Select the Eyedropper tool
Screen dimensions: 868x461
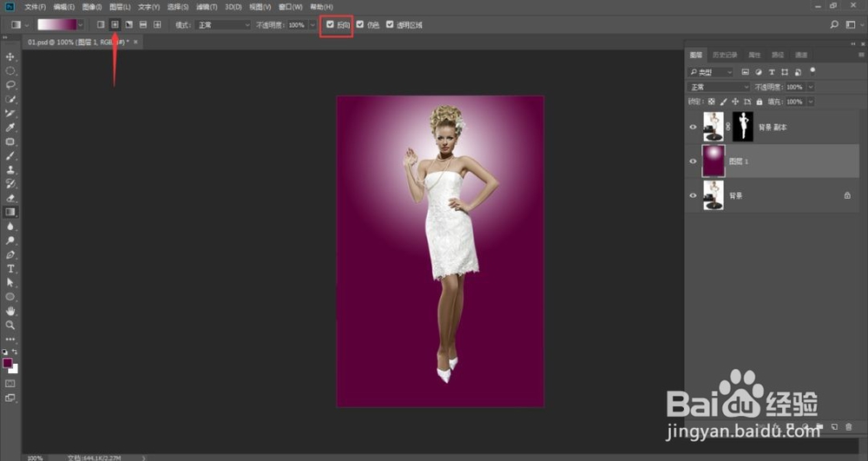[10, 127]
